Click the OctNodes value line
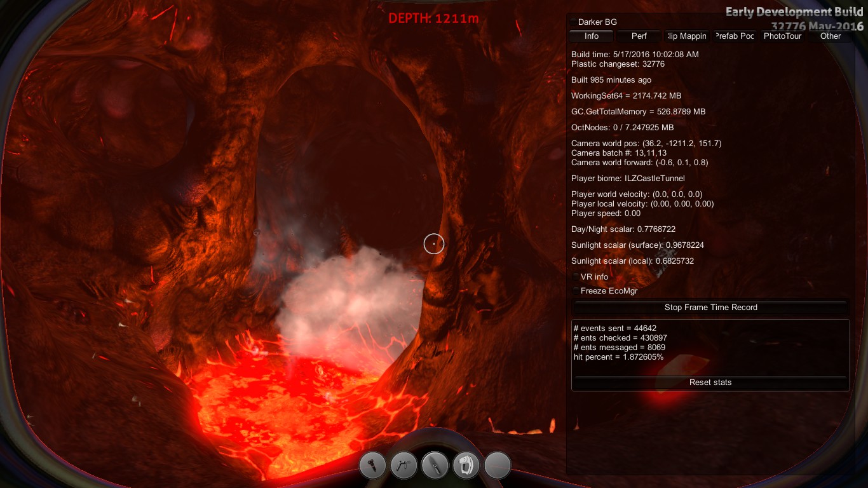This screenshot has width=868, height=488. click(x=623, y=128)
